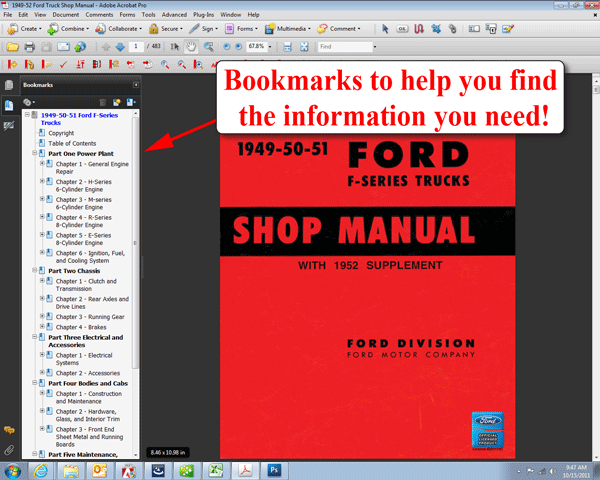Click the new bookmark icon

[117, 102]
